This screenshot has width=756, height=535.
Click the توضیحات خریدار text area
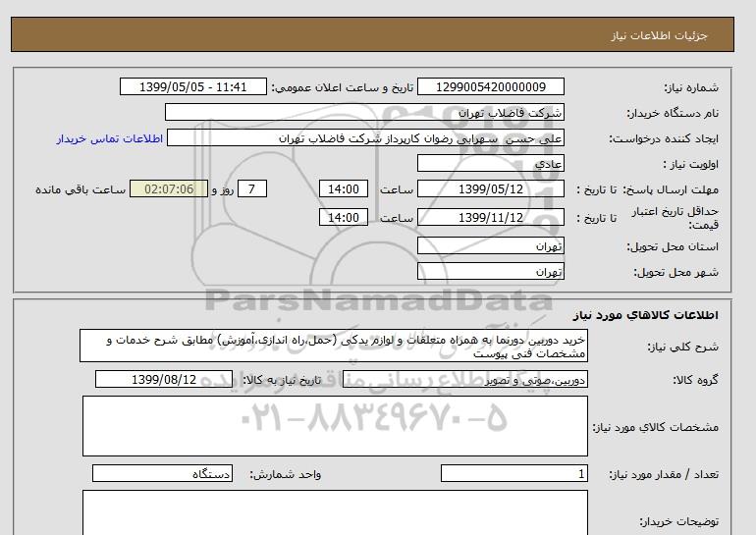[x=335, y=512]
